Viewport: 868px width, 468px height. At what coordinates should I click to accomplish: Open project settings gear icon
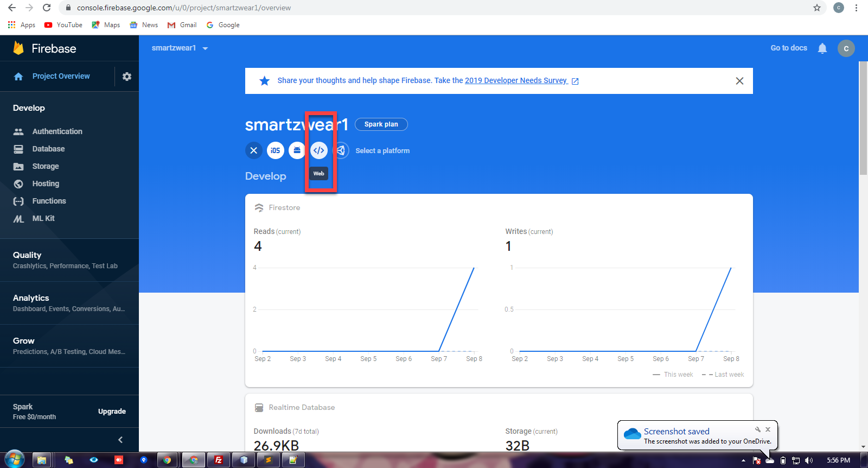pos(127,77)
